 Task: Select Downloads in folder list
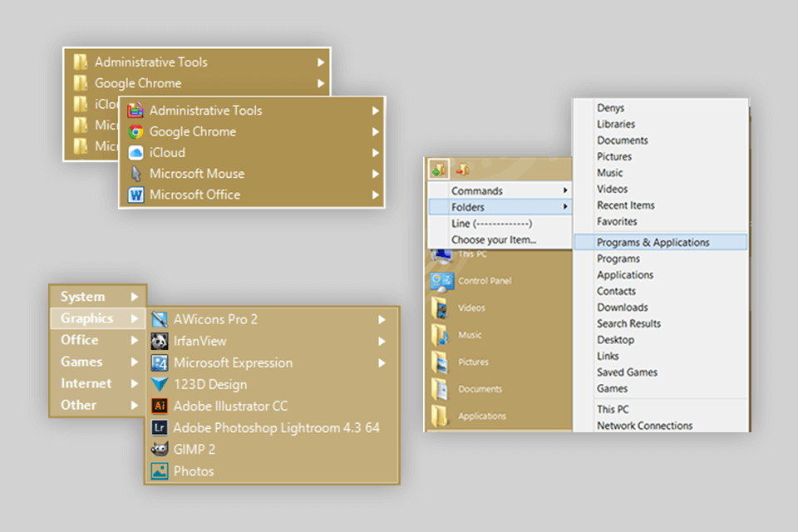tap(661, 308)
